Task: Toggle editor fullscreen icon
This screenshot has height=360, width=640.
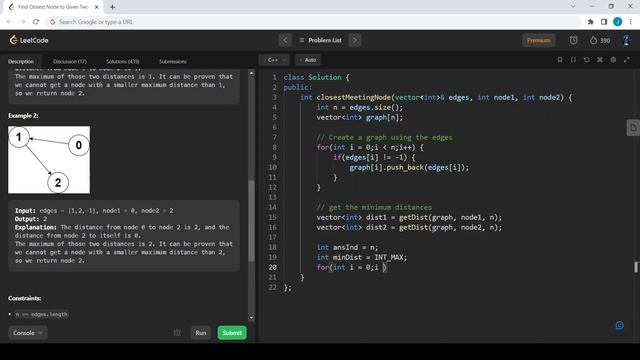Action: 627,60
